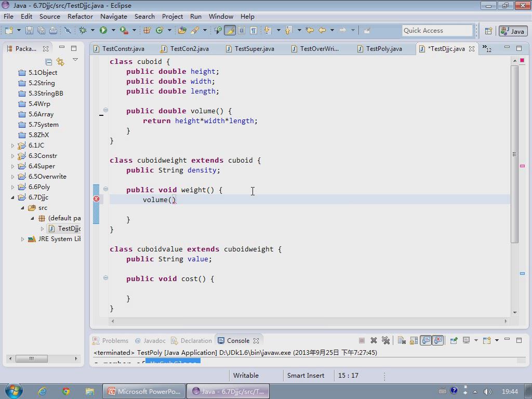
Task: Show hidden editor tabs list
Action: [x=487, y=48]
